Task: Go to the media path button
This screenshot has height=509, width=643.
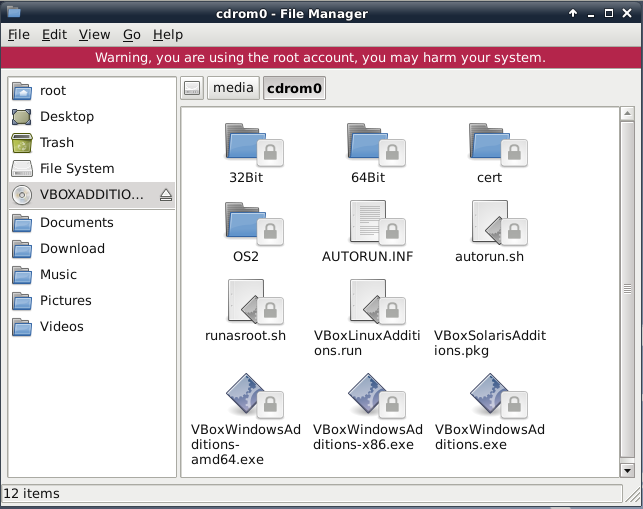Action: point(233,88)
